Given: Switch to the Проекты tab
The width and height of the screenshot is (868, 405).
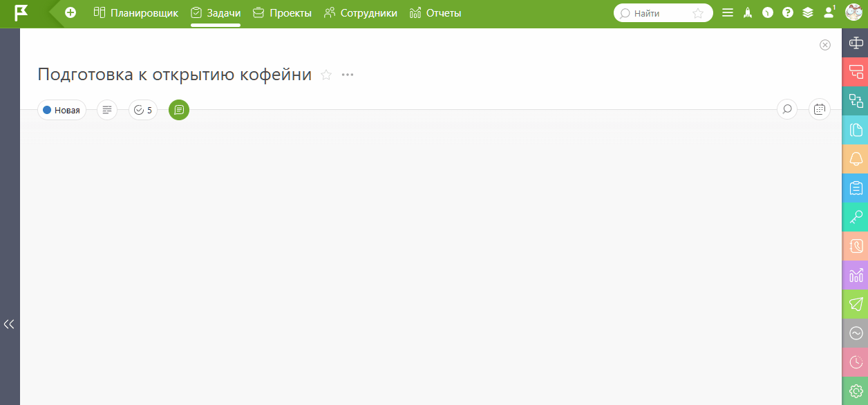Looking at the screenshot, I should point(282,13).
